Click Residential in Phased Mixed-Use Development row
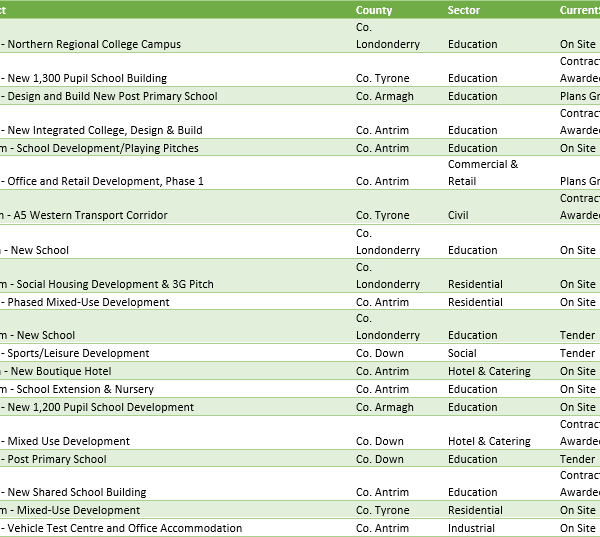The width and height of the screenshot is (600, 537). [475, 302]
